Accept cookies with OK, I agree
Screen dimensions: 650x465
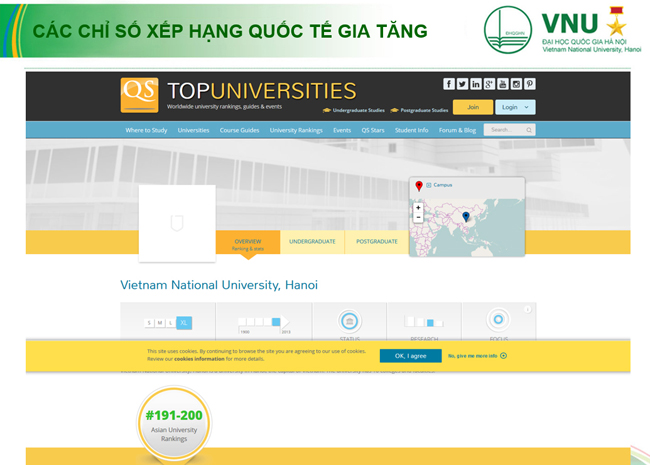click(410, 356)
